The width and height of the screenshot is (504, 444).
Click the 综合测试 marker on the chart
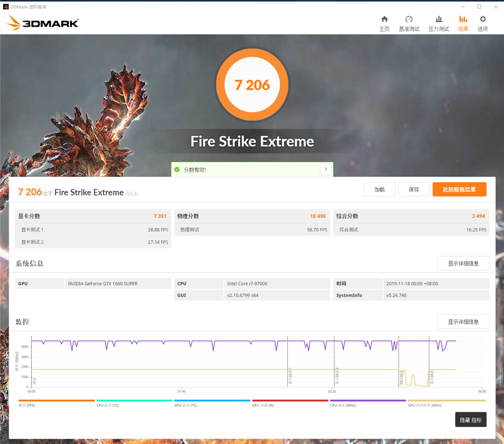click(x=431, y=378)
